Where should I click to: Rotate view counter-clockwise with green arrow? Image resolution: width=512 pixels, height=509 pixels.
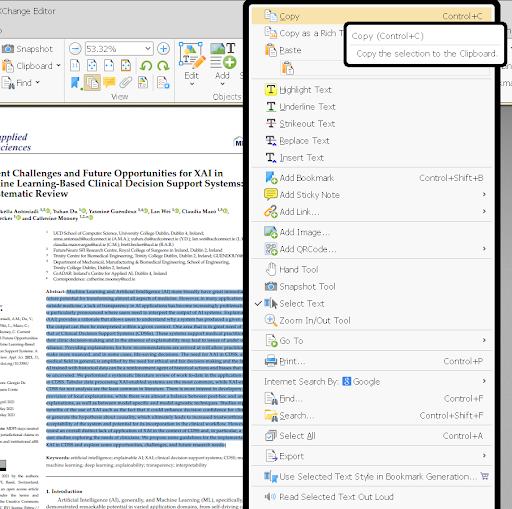coord(146,66)
